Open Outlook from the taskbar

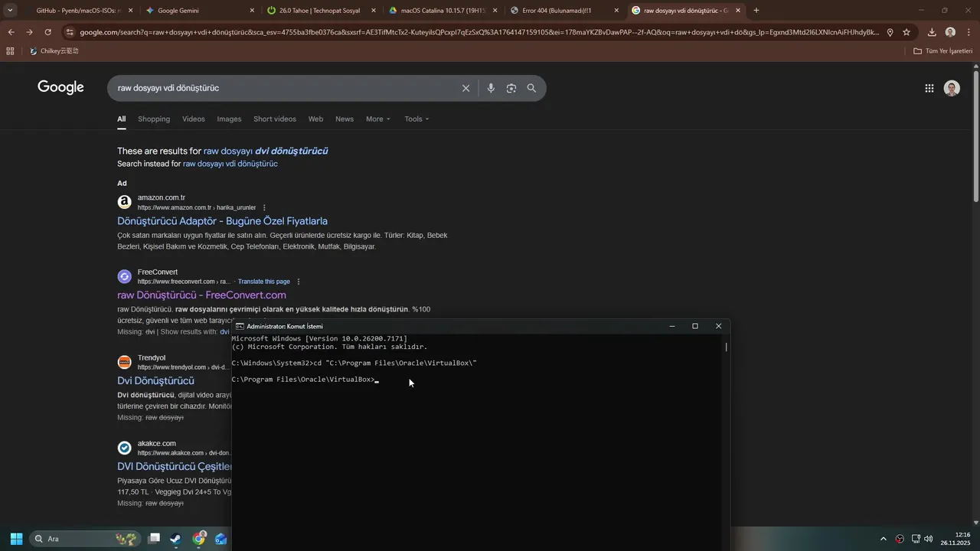point(221,539)
